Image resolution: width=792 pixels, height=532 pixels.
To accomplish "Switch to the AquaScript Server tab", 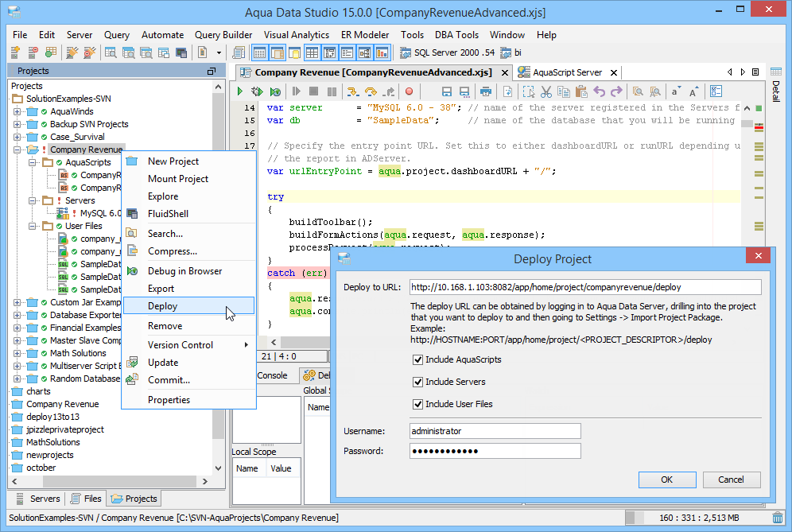I will [567, 72].
